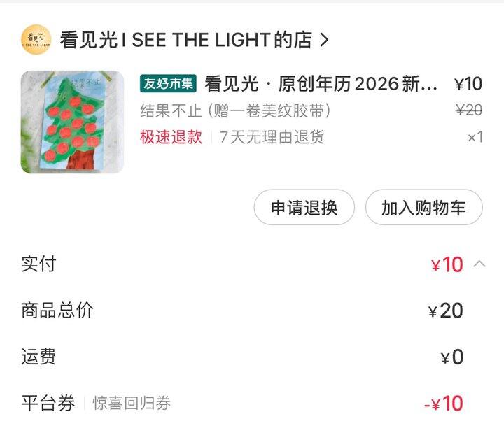504x435 pixels.
Task: Tap the 实付 ¥10 amount
Action: tap(447, 264)
